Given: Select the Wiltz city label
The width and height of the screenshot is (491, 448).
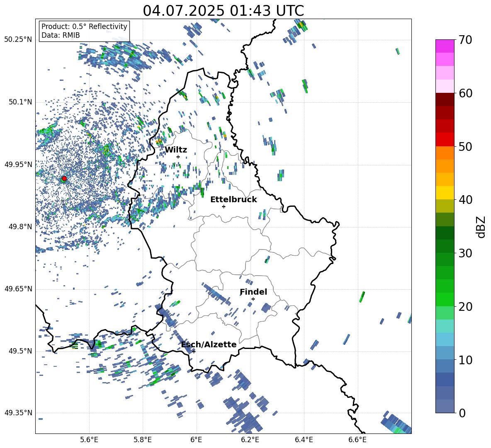Looking at the screenshot, I should (x=176, y=150).
